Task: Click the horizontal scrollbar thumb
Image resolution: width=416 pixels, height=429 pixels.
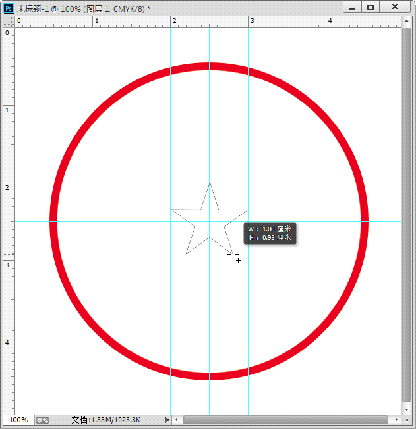Action: click(286, 420)
